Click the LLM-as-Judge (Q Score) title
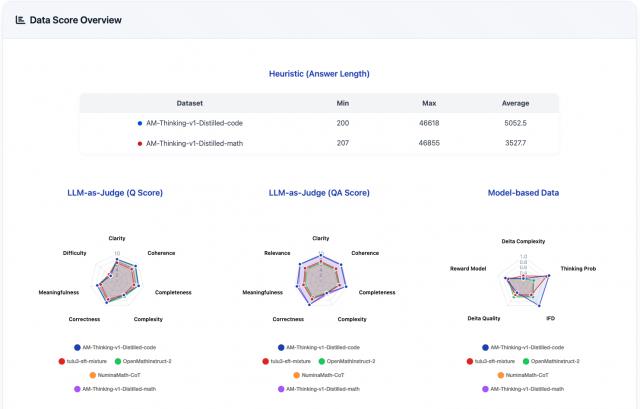This screenshot has height=409, width=640. coord(115,193)
